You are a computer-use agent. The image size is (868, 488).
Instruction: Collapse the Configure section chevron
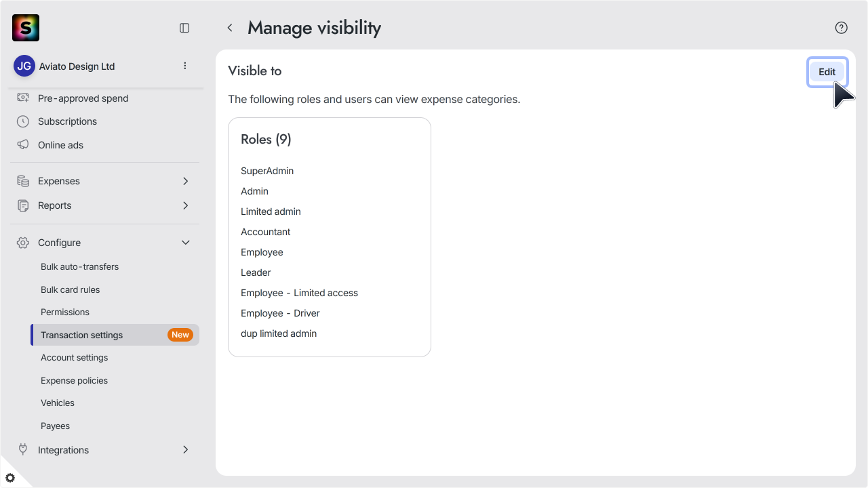click(186, 243)
